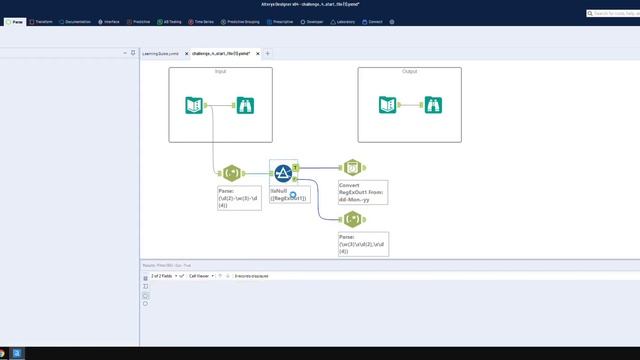Close the challenge start file workflow tab
This screenshot has width=640, height=360.
[258, 53]
